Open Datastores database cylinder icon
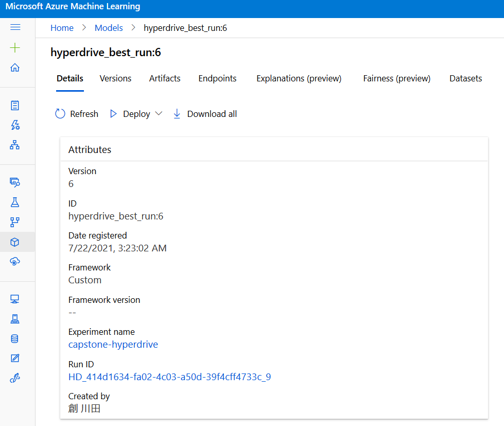The width and height of the screenshot is (504, 426). tap(15, 338)
